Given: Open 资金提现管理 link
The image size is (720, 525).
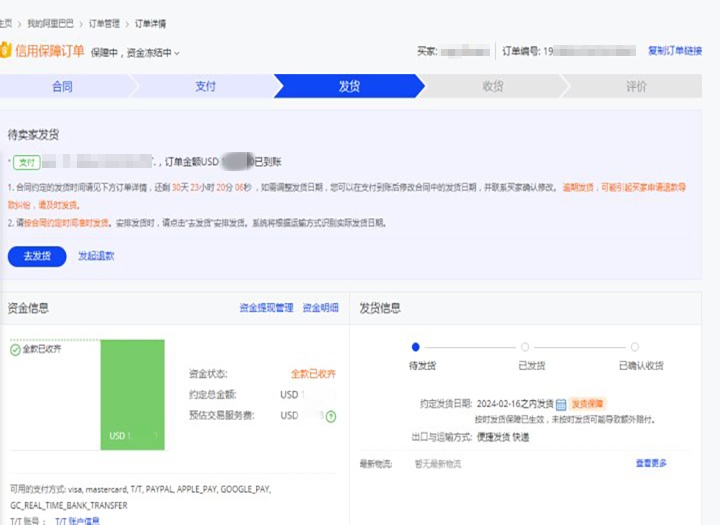Looking at the screenshot, I should point(266,308).
